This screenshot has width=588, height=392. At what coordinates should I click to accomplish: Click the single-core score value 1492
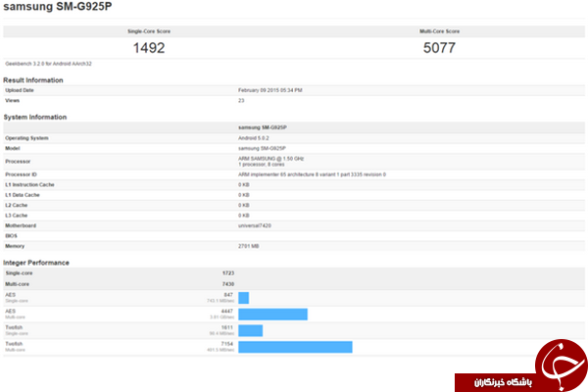pos(149,48)
